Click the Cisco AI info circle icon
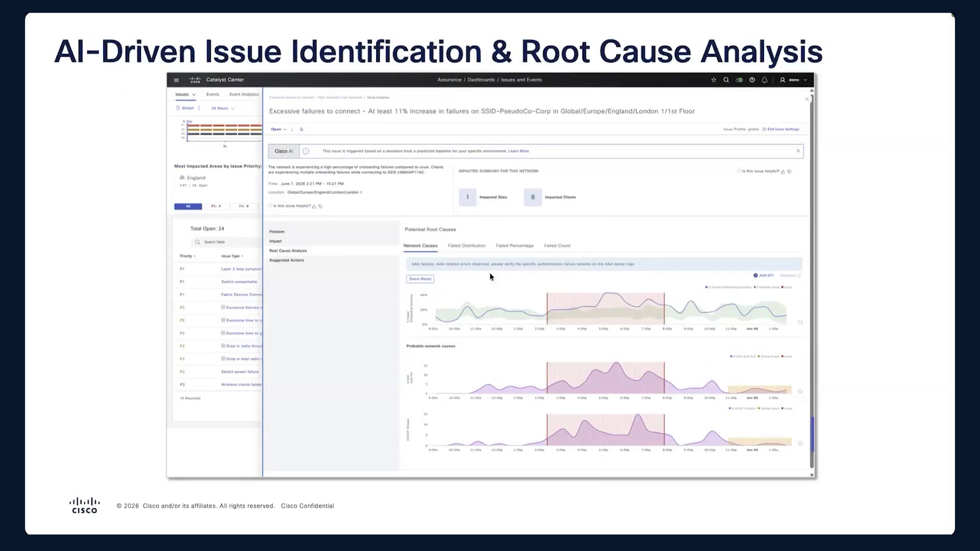Screen dimensions: 980x551 point(306,151)
